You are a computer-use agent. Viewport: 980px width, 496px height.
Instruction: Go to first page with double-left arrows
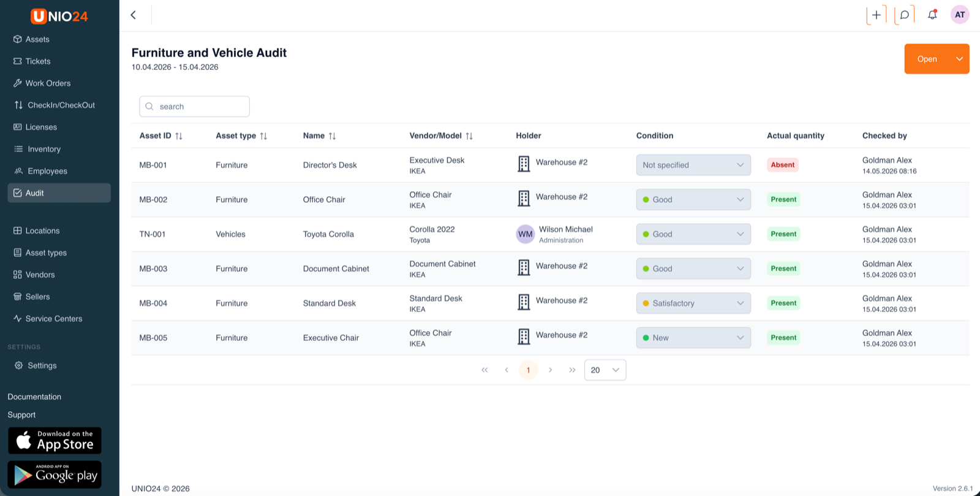click(x=484, y=370)
